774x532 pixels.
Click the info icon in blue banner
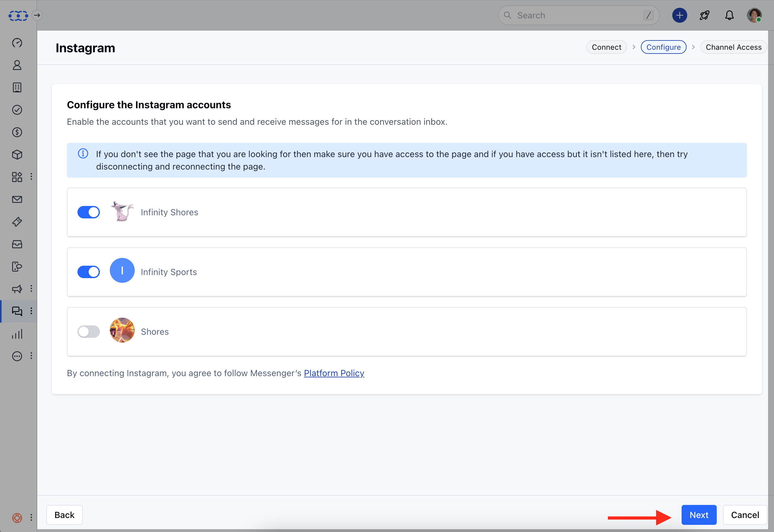[x=83, y=153]
